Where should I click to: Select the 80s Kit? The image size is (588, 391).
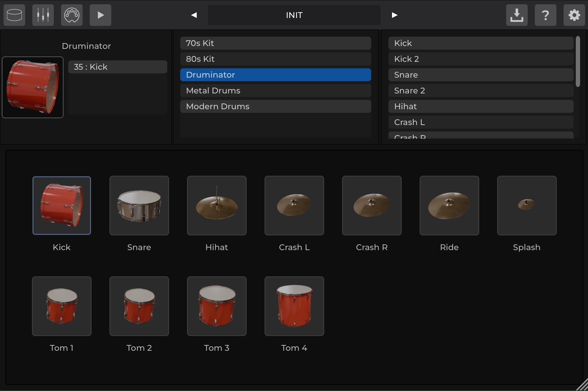276,59
